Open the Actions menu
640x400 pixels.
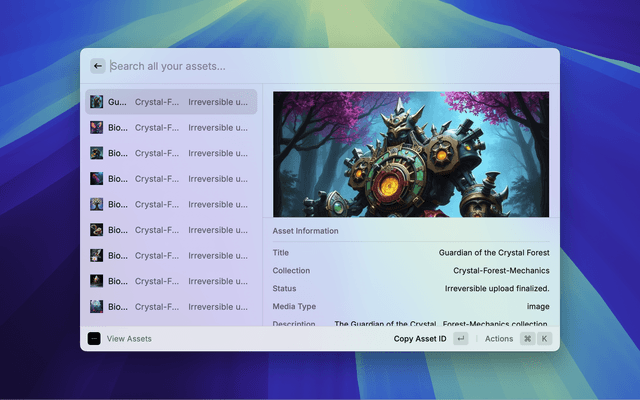tap(498, 339)
